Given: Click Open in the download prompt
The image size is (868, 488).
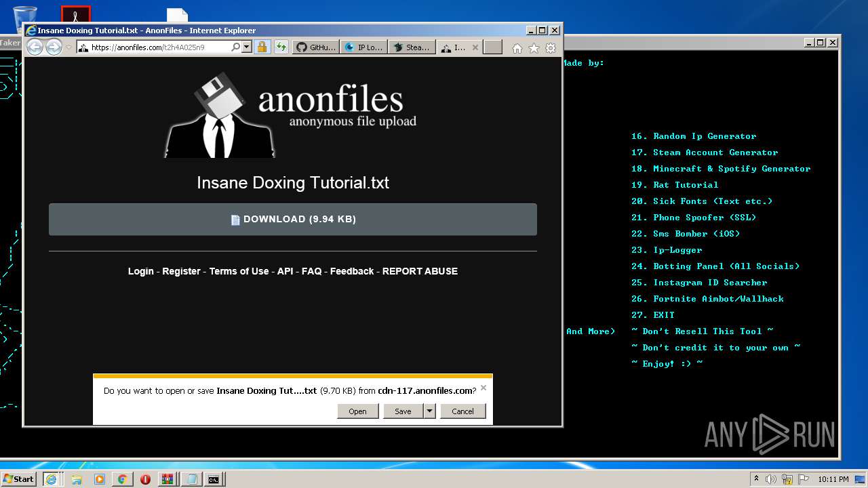Looking at the screenshot, I should pos(357,411).
